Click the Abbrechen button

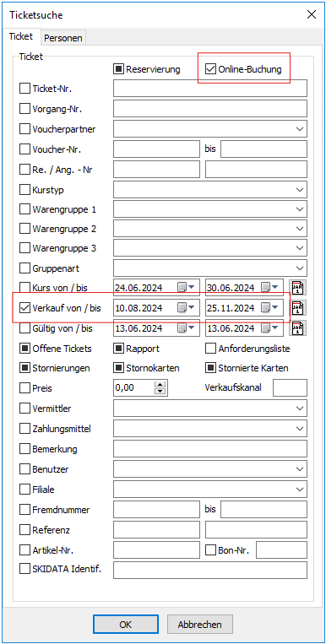pyautogui.click(x=200, y=625)
